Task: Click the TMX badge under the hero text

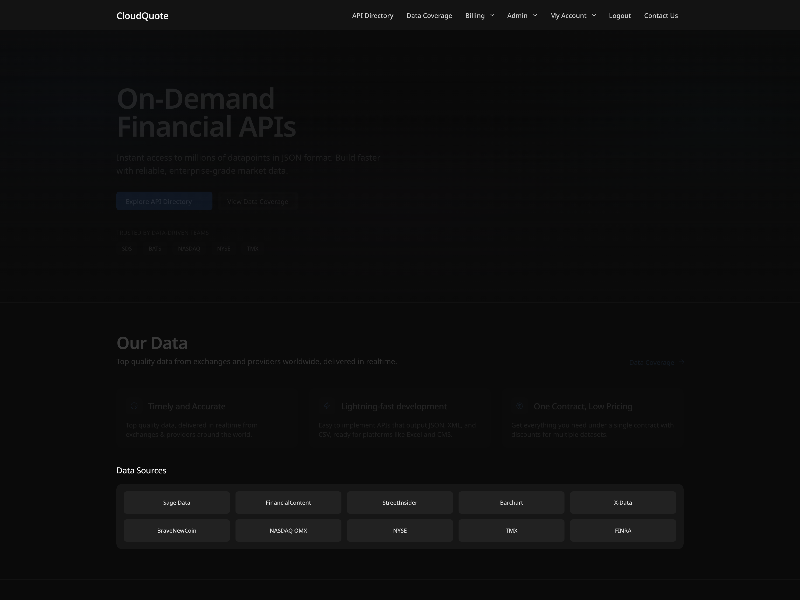Action: point(251,248)
